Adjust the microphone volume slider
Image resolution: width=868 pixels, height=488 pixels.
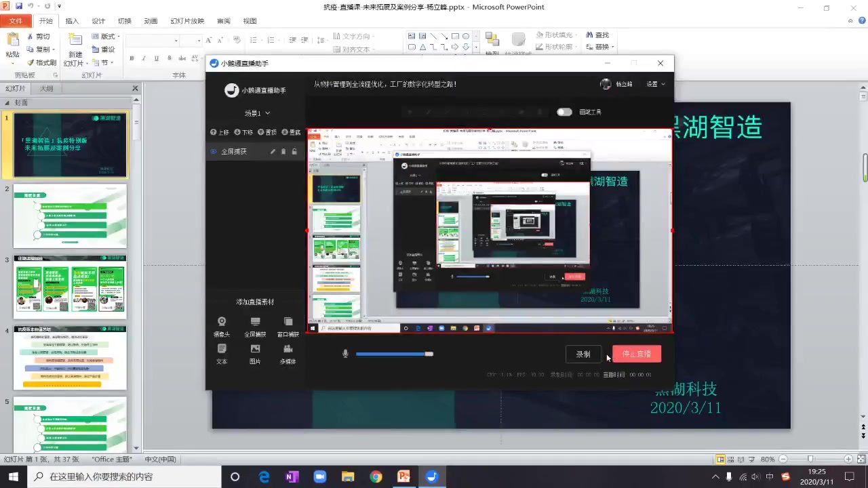(x=394, y=354)
